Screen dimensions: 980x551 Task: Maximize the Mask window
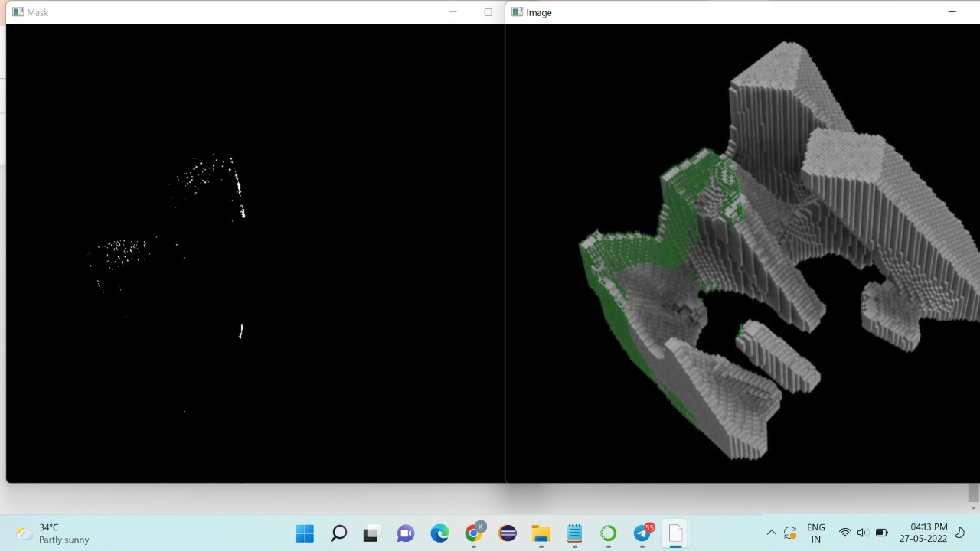coord(488,12)
